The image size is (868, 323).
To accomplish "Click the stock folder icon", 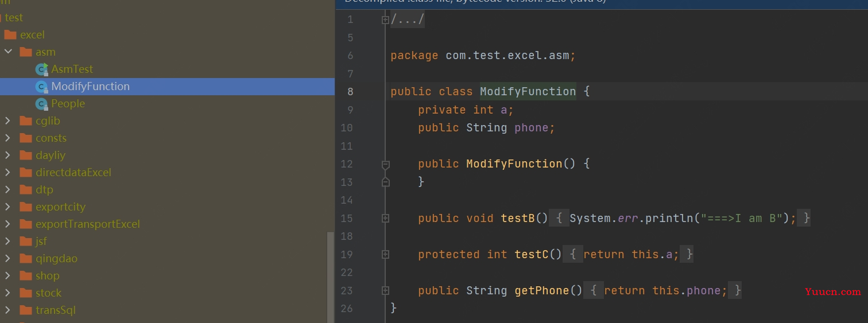I will click(x=26, y=293).
